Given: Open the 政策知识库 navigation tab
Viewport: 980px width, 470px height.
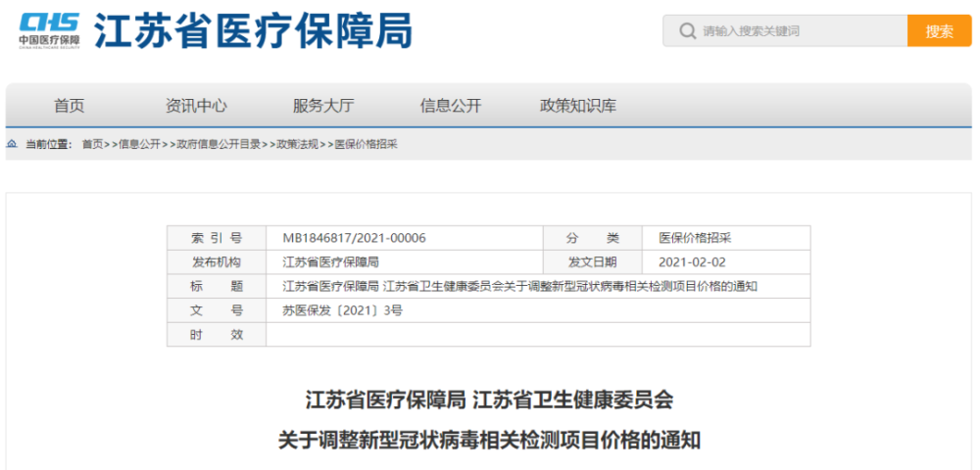Looking at the screenshot, I should pos(578,106).
